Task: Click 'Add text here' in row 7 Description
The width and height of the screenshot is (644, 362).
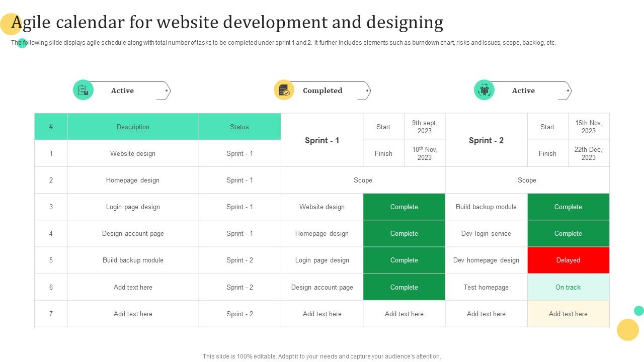Action: [133, 314]
